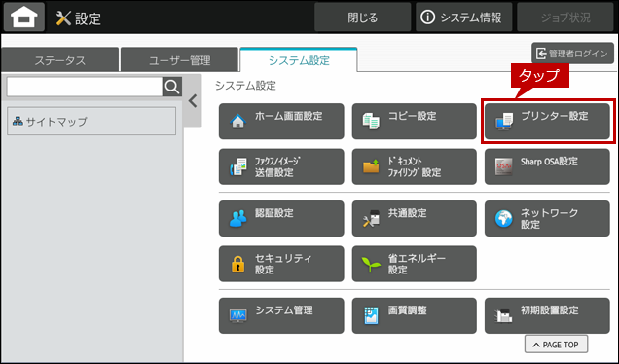Open サイトマップ
This screenshot has width=619, height=364.
(91, 122)
